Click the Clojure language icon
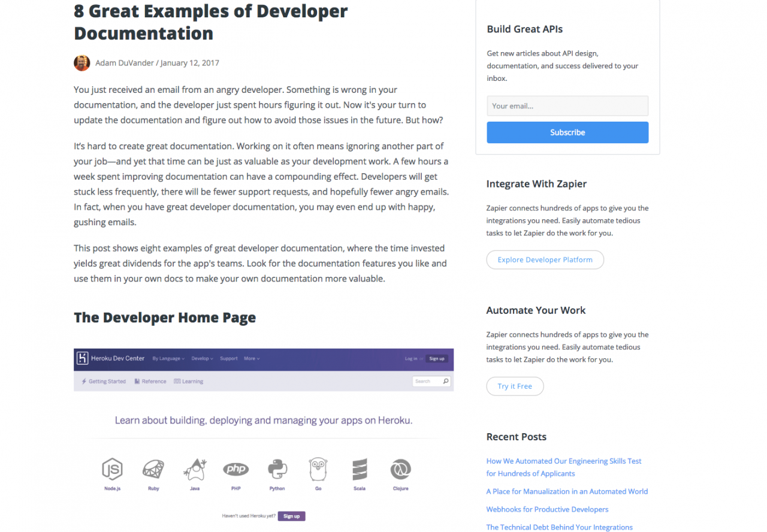Image resolution: width=767 pixels, height=532 pixels. (400, 470)
